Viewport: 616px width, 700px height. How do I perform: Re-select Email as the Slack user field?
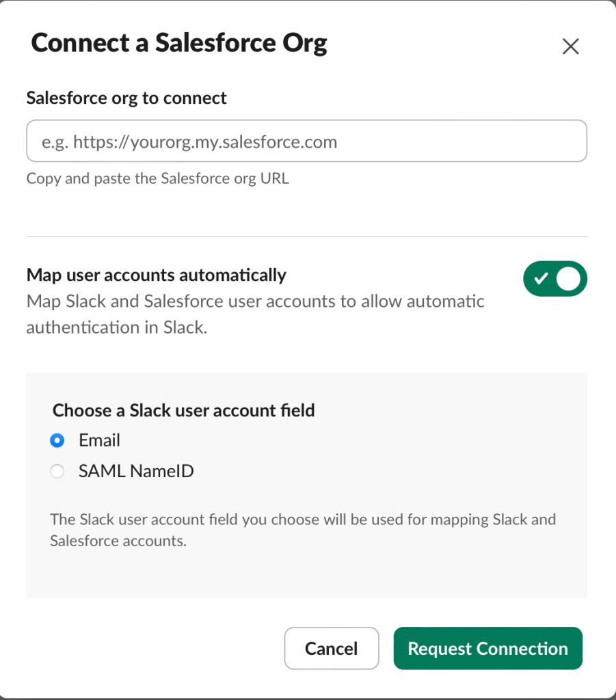click(x=57, y=440)
